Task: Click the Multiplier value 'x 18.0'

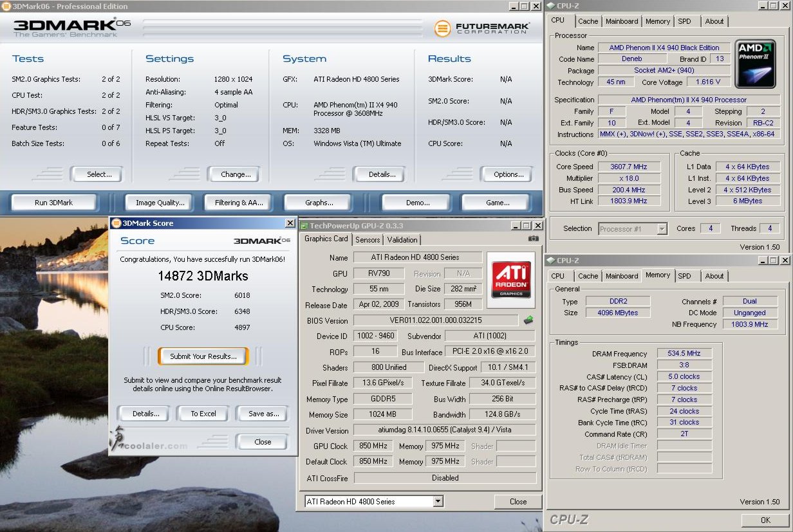Action: tap(628, 178)
